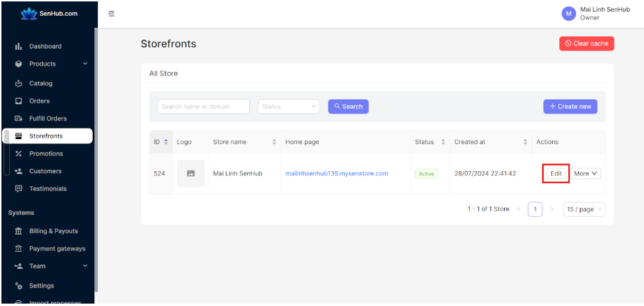
Task: Select page 1 in pagination
Action: [535, 209]
